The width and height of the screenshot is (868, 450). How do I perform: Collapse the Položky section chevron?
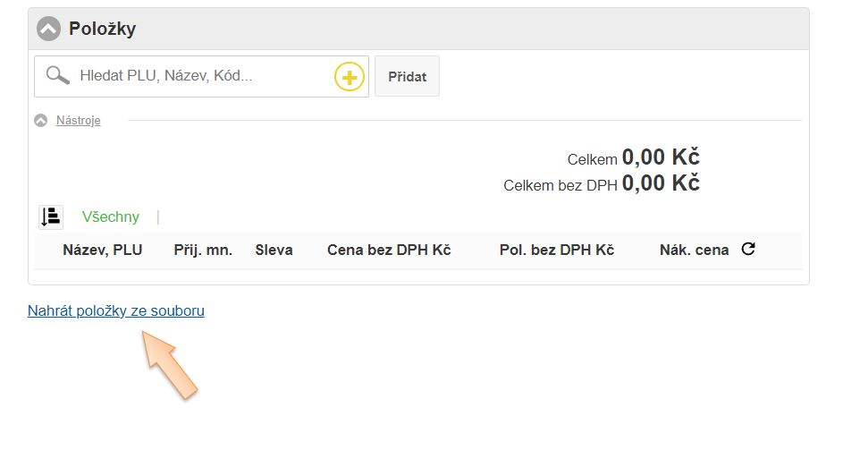[48, 29]
